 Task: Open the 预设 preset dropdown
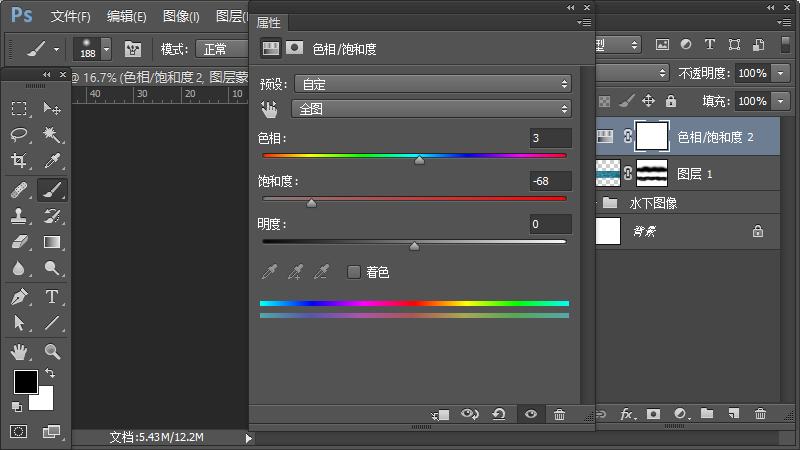tap(433, 84)
